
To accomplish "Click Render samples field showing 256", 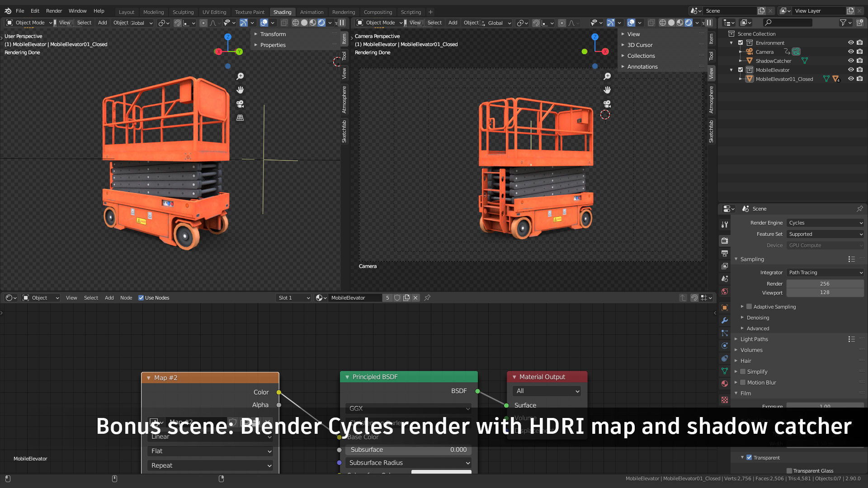I will (825, 284).
